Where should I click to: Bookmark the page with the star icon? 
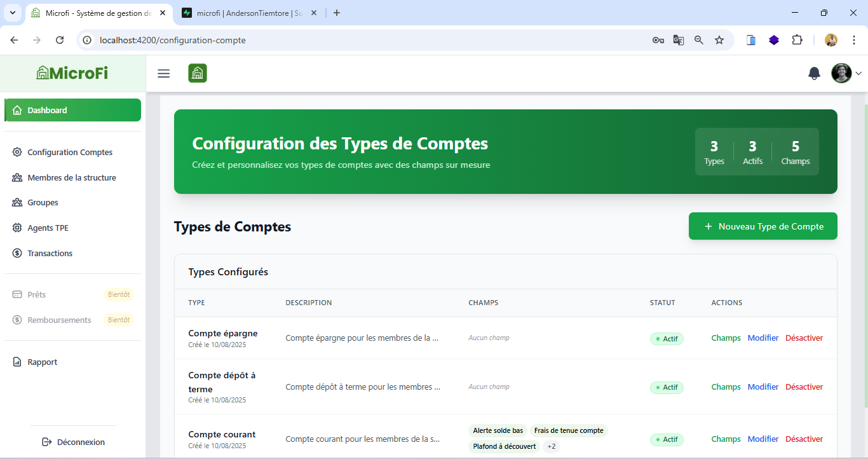coord(719,39)
